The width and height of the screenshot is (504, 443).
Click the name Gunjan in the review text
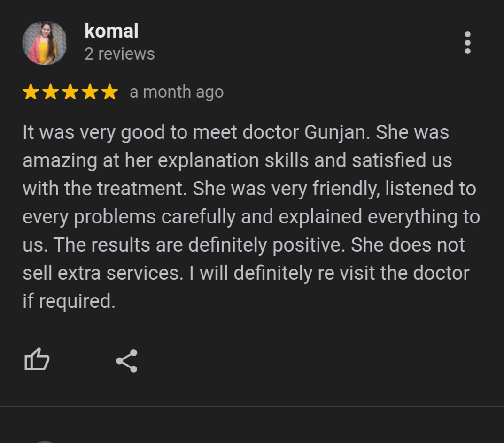click(x=337, y=133)
